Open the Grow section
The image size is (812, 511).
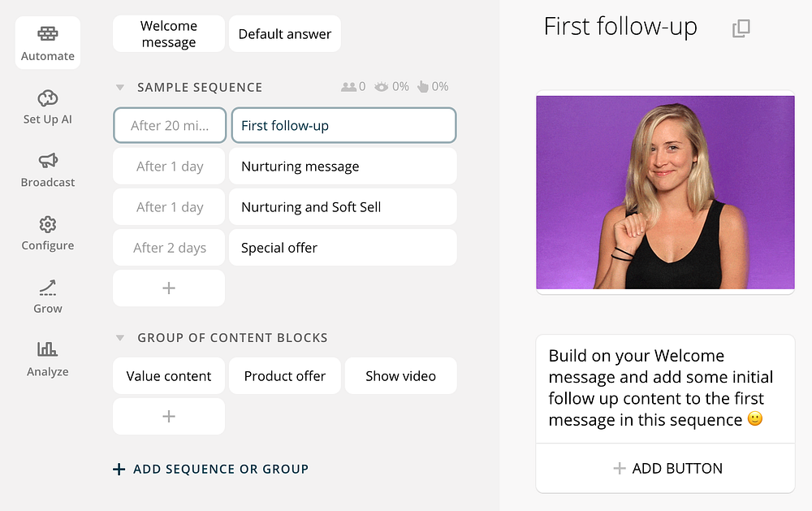point(48,297)
